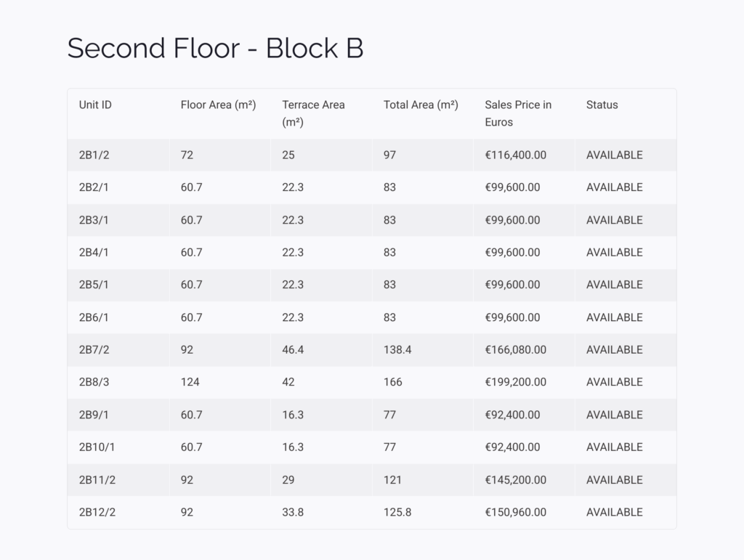Click unit ID 2B7/2

point(94,350)
